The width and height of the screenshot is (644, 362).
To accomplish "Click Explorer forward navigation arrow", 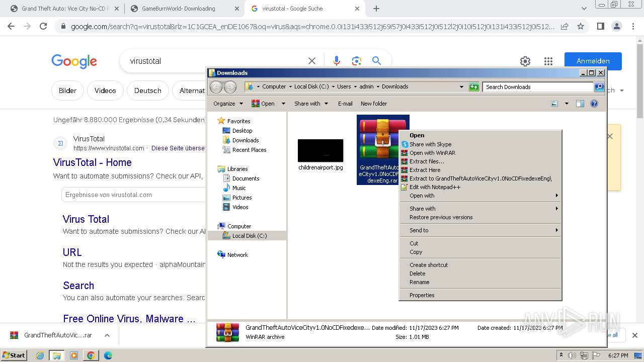I will click(x=230, y=87).
